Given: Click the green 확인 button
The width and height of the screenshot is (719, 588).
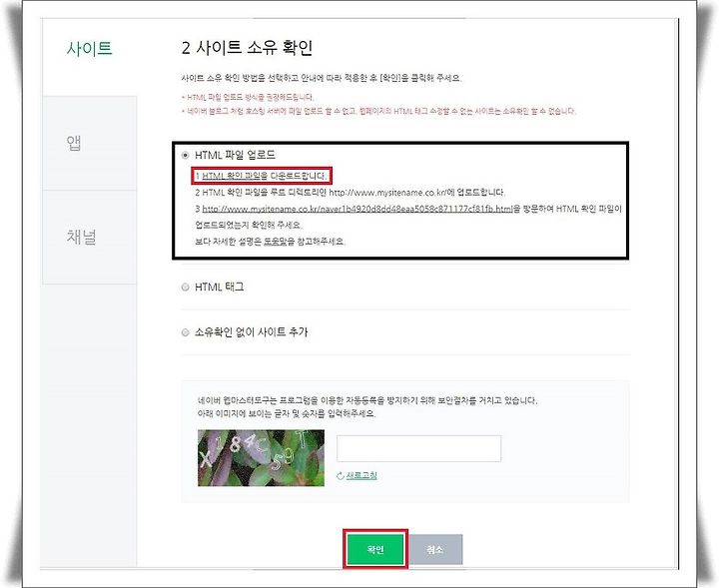Looking at the screenshot, I should click(x=375, y=549).
